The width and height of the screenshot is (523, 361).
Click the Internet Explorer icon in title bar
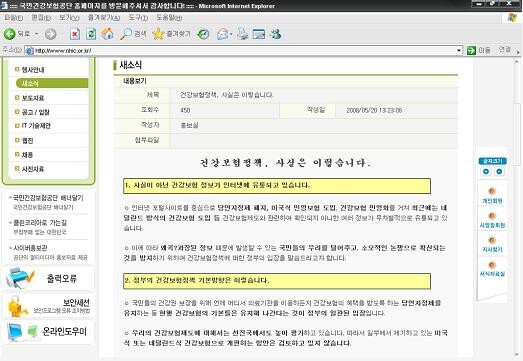[4, 5]
